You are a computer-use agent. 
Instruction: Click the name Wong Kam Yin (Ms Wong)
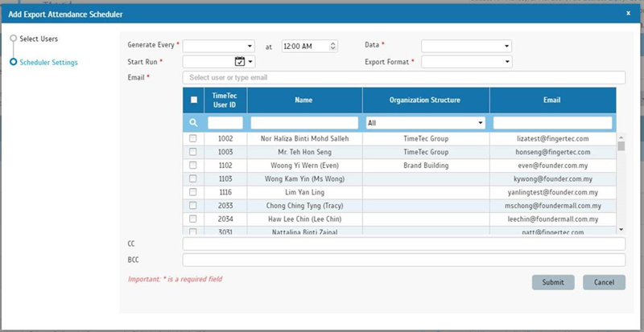[305, 178]
